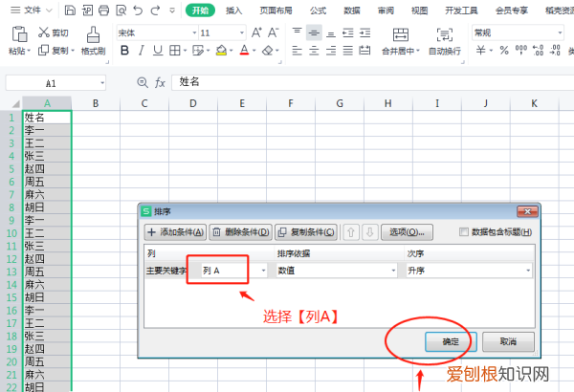Click the magnifier icon beside formula bar

click(x=143, y=82)
